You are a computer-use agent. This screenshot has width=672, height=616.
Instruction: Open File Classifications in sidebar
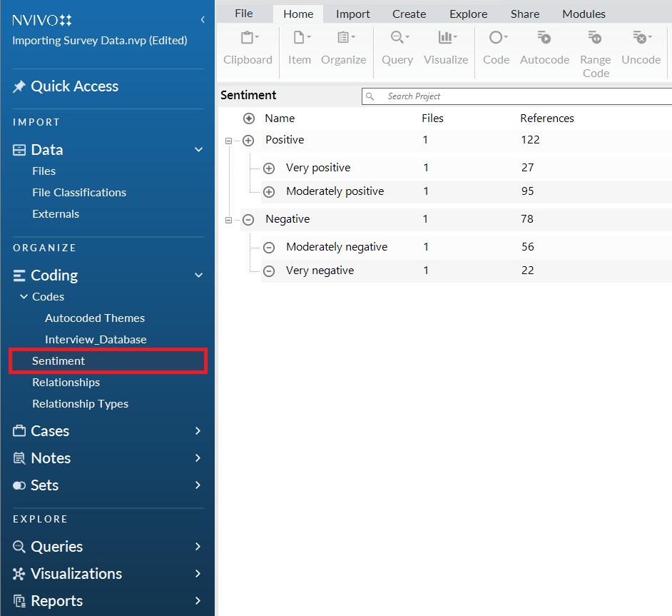point(79,193)
